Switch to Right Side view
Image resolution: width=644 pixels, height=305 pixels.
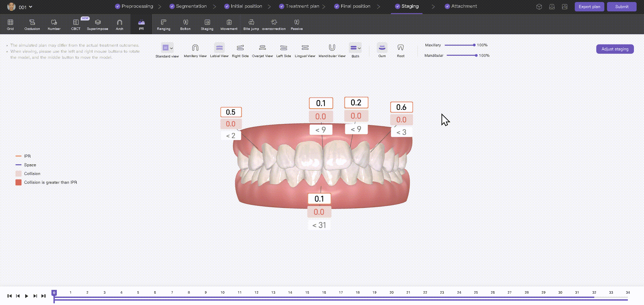click(240, 50)
